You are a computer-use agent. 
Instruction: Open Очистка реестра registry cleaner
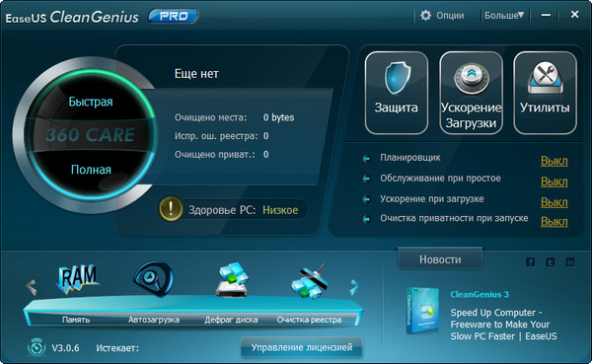click(309, 281)
